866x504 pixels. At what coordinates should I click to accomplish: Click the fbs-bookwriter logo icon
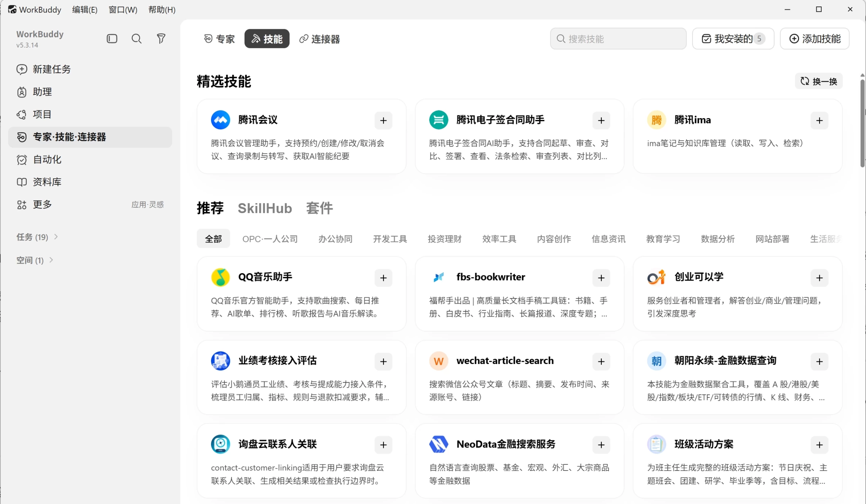(439, 277)
